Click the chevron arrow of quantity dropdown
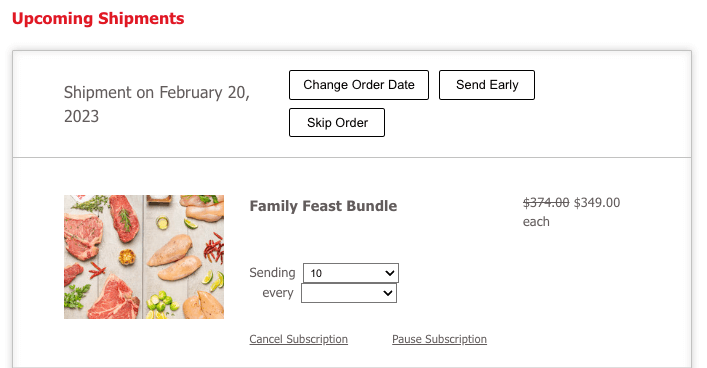 [x=390, y=273]
